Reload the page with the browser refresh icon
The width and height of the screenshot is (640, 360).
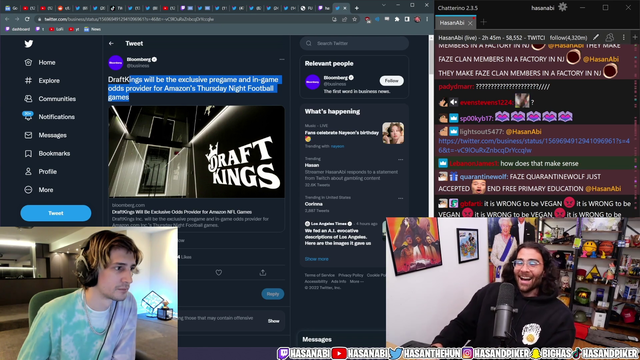pyautogui.click(x=27, y=19)
